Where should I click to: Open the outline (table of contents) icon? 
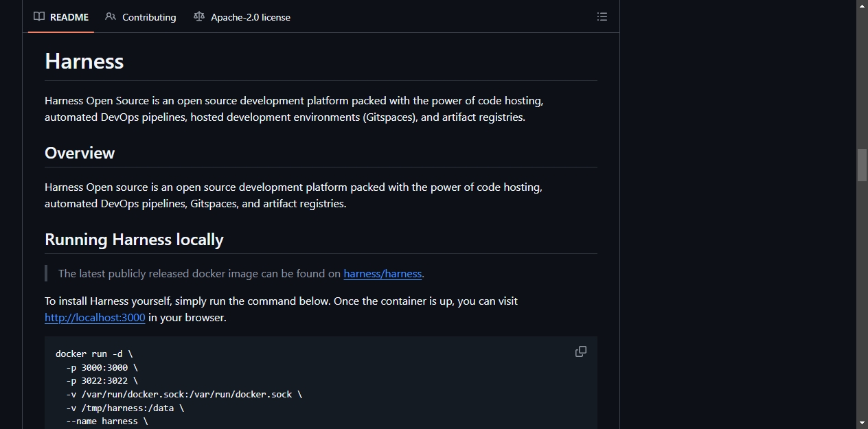click(602, 16)
